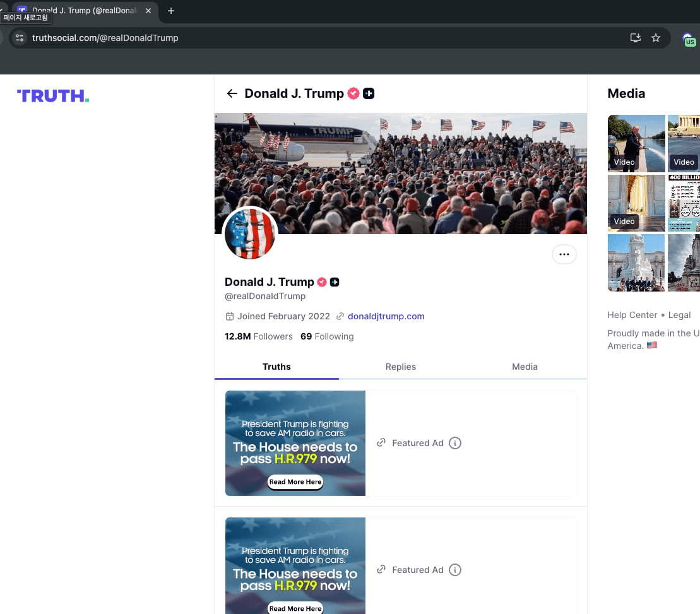This screenshot has width=700, height=614.
Task: Close the Donald J. Trump browser tab
Action: point(148,11)
